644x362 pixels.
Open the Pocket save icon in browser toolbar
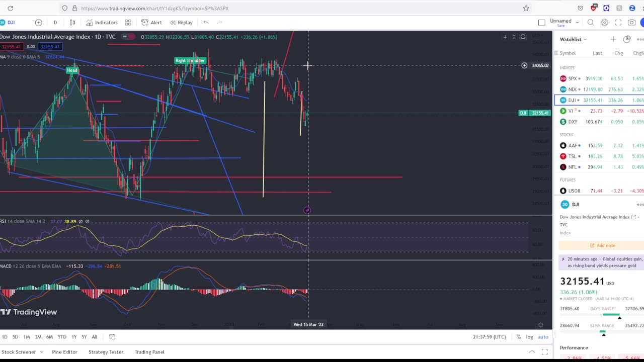click(581, 8)
